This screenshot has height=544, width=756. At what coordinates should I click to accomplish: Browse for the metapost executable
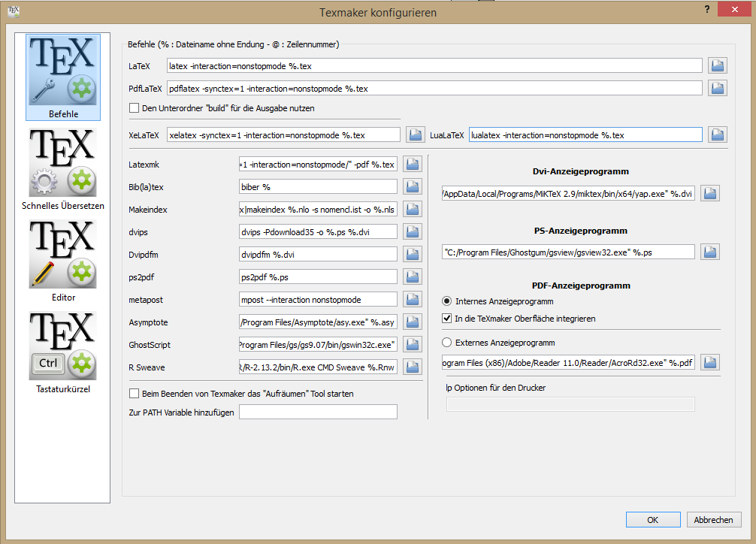pyautogui.click(x=413, y=300)
